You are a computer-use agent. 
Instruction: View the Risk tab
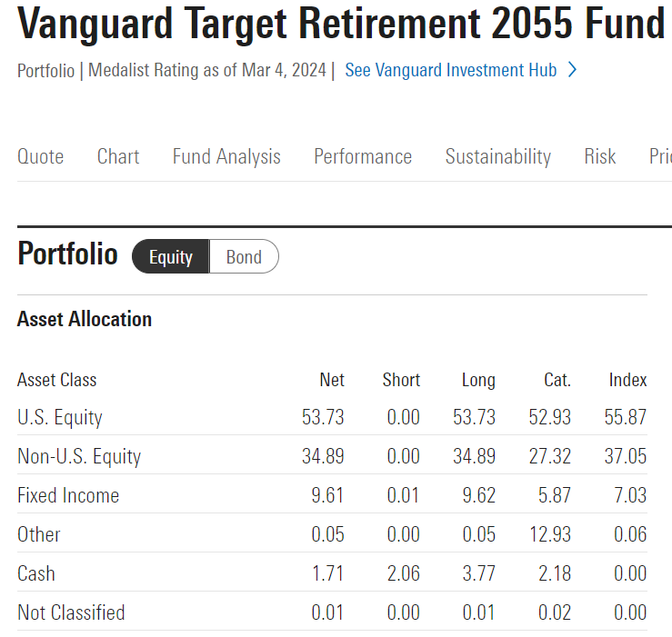click(600, 156)
